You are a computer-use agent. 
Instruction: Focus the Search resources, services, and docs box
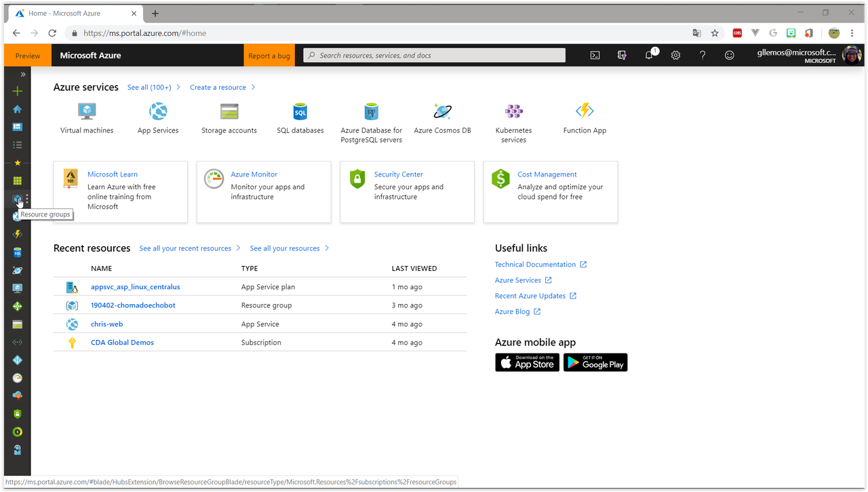click(434, 56)
